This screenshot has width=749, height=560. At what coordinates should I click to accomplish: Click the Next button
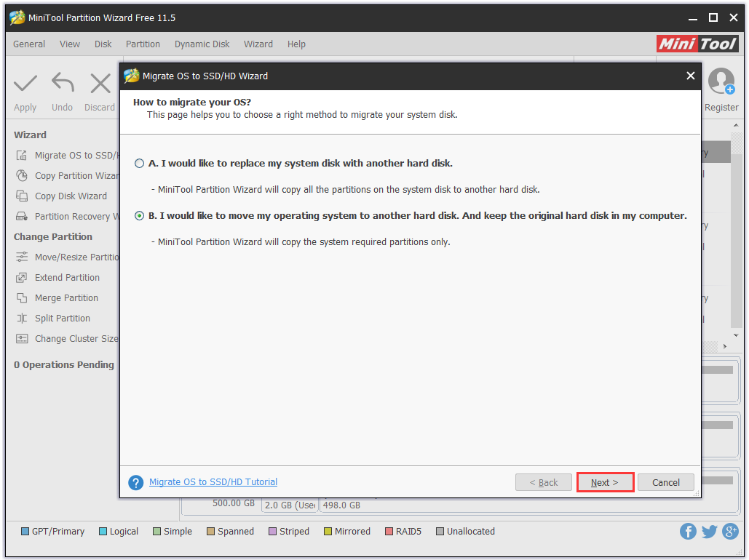pyautogui.click(x=605, y=482)
